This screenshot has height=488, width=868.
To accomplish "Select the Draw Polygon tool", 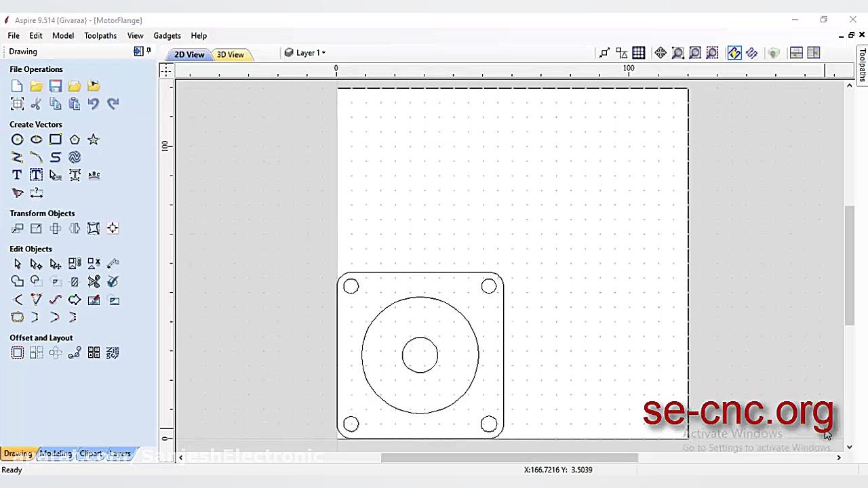I will pyautogui.click(x=75, y=140).
